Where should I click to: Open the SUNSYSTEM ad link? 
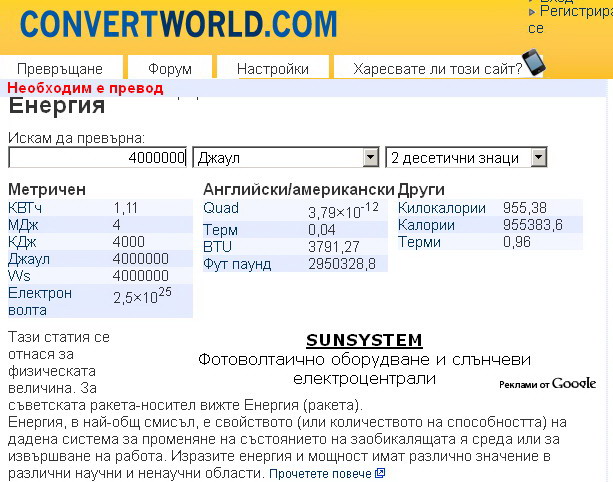coord(364,340)
